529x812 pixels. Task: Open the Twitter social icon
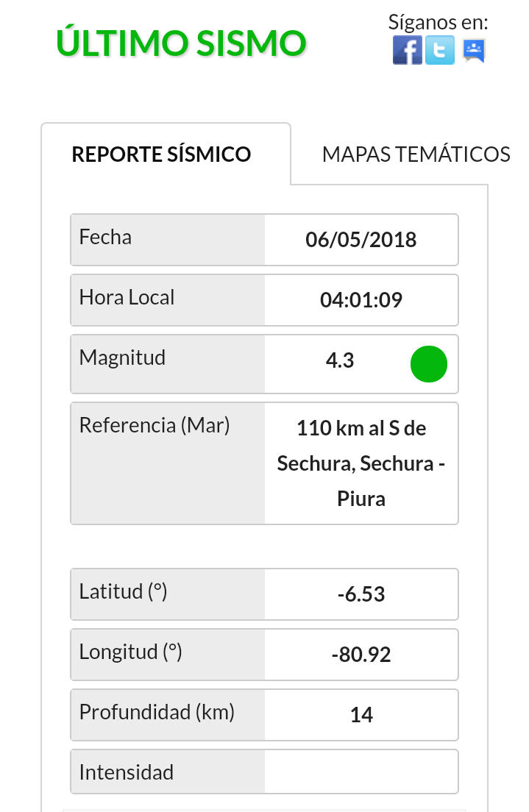coord(440,51)
